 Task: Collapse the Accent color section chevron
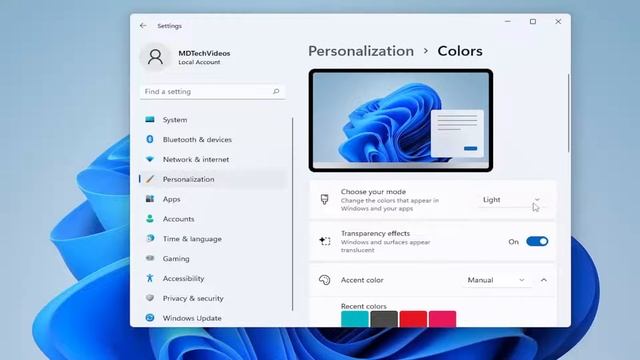point(544,280)
